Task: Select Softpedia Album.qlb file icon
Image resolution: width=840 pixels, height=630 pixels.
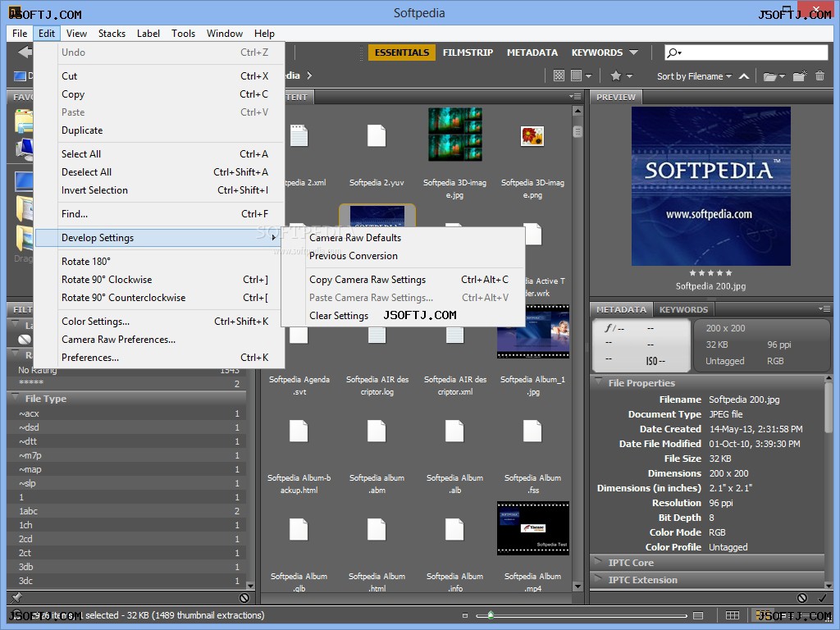Action: point(299,530)
